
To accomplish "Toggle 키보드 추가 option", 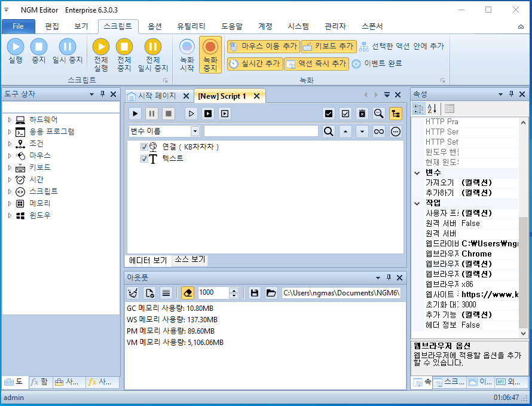I will pos(329,46).
